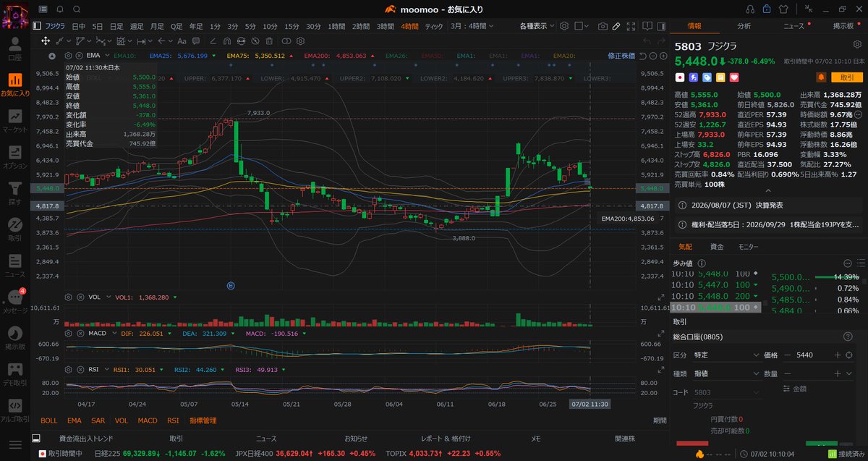Open the アルゴ取引 sidebar icon
This screenshot has height=461, width=868.
coord(14,410)
